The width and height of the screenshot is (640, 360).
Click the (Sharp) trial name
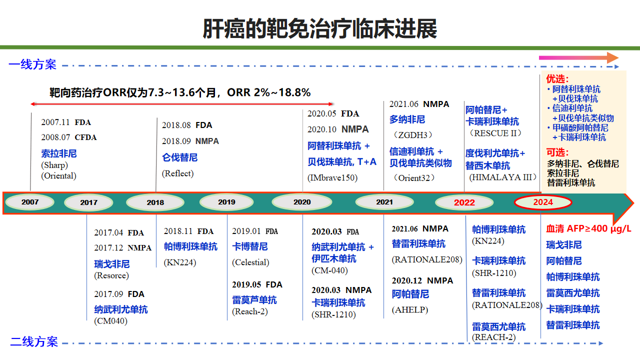pos(54,165)
